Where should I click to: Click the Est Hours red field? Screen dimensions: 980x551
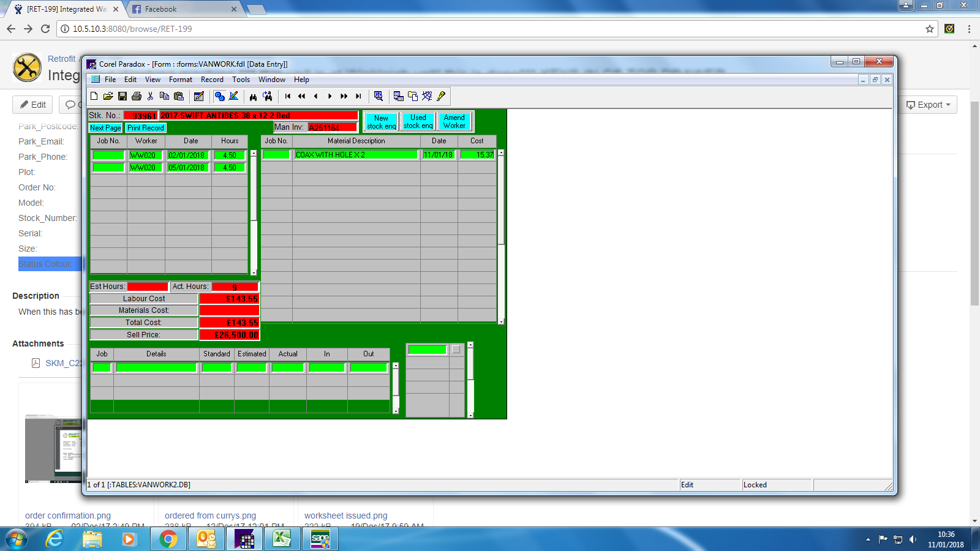(x=148, y=287)
